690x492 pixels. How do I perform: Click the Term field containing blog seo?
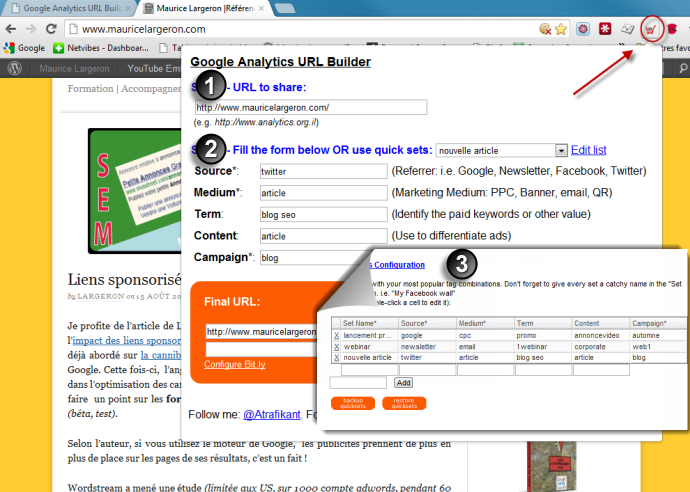click(323, 215)
